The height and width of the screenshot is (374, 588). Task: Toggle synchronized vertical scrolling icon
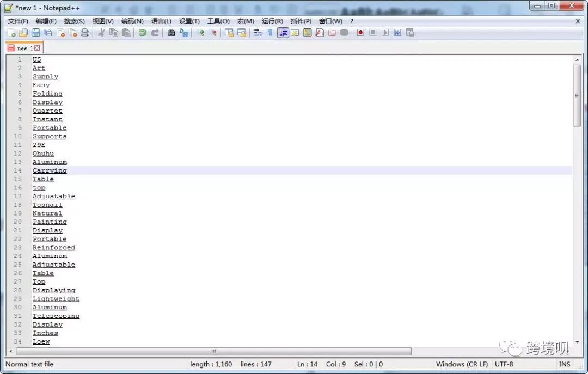(x=229, y=33)
